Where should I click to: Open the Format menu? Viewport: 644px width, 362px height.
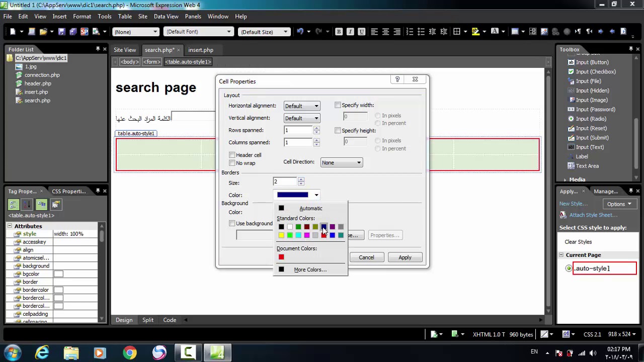pos(82,16)
